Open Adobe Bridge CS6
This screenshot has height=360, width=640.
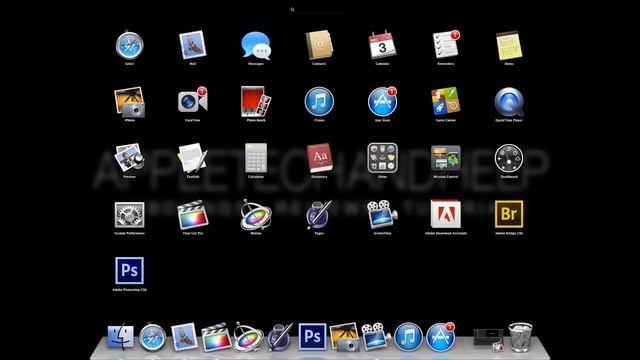click(x=509, y=214)
